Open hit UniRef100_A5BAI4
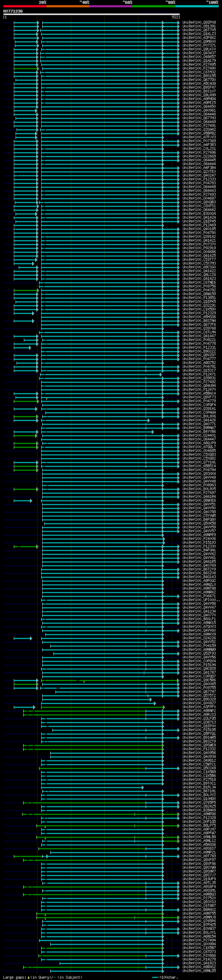The width and height of the screenshot is (222, 980). (199, 394)
